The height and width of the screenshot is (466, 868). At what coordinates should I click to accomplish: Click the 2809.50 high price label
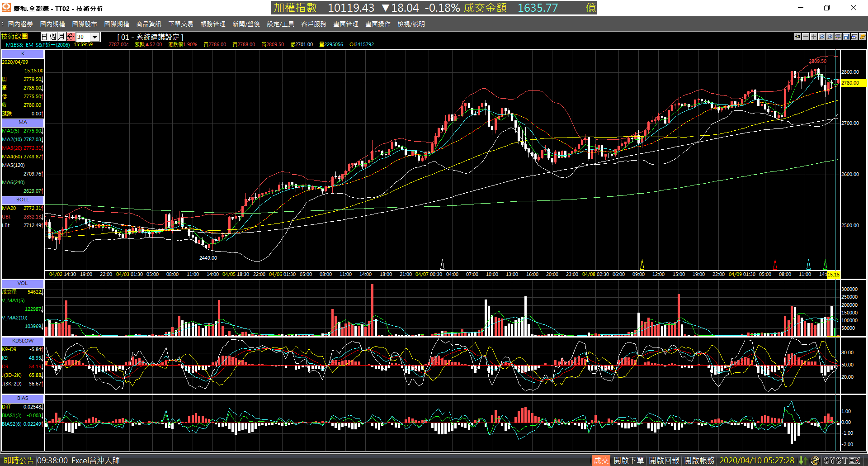coord(817,61)
